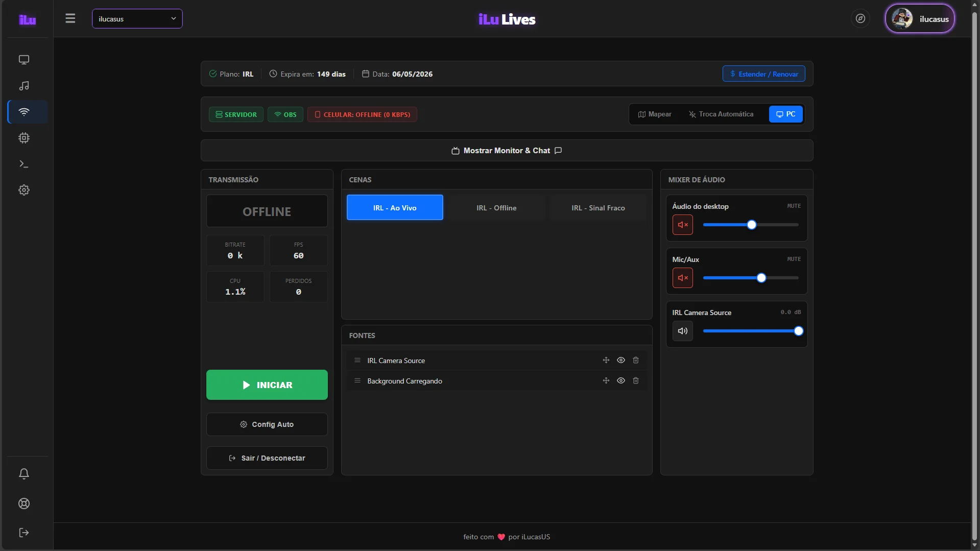Open the music note sidebar icon

pyautogui.click(x=24, y=86)
